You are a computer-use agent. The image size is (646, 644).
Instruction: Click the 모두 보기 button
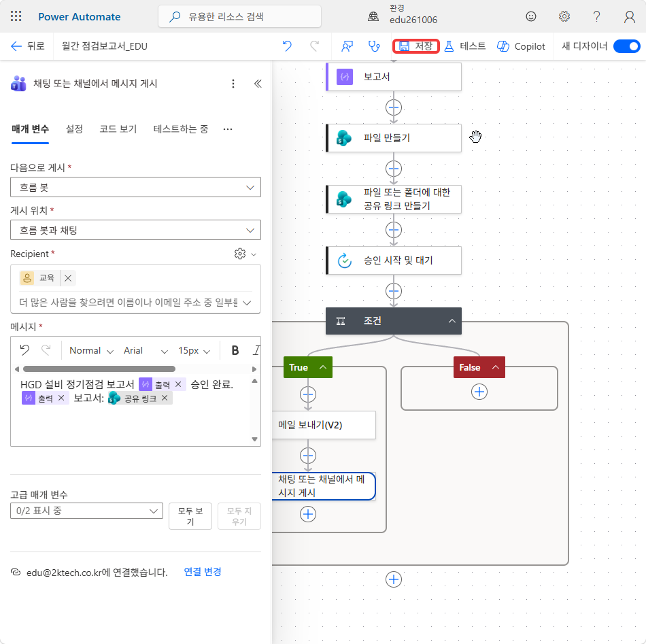pos(190,516)
